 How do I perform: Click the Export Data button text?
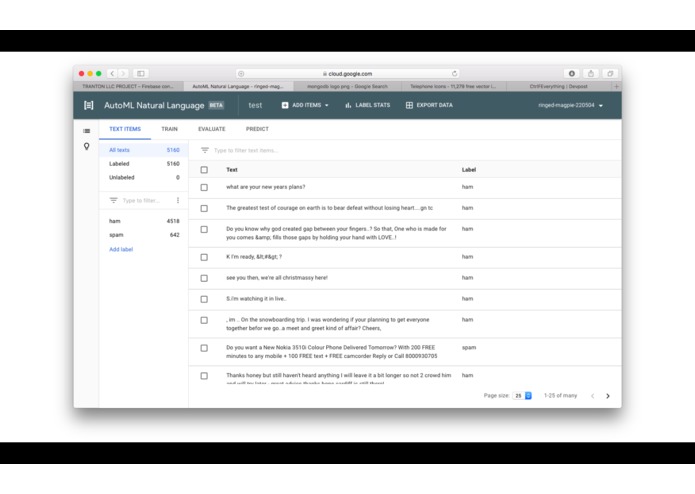click(x=434, y=105)
